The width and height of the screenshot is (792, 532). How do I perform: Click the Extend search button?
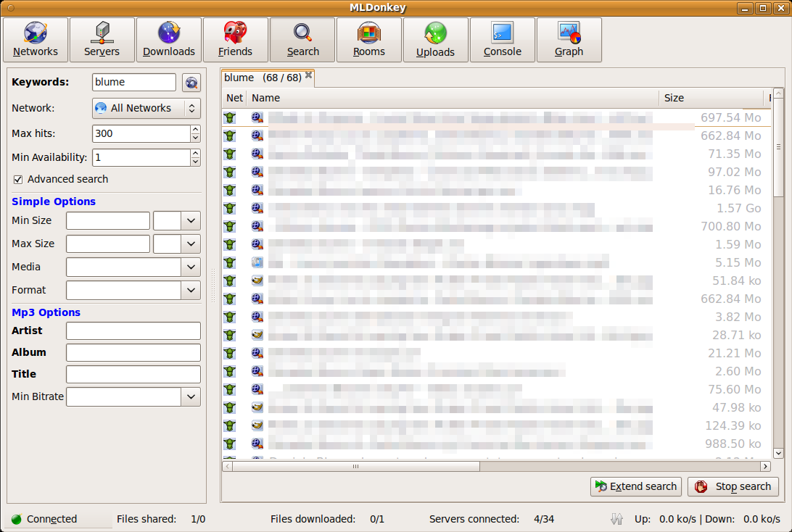636,486
